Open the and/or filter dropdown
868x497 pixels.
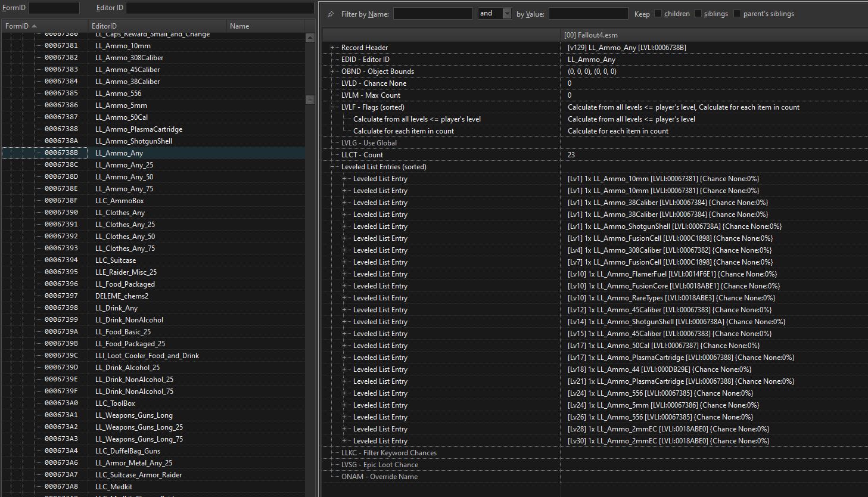click(x=506, y=14)
